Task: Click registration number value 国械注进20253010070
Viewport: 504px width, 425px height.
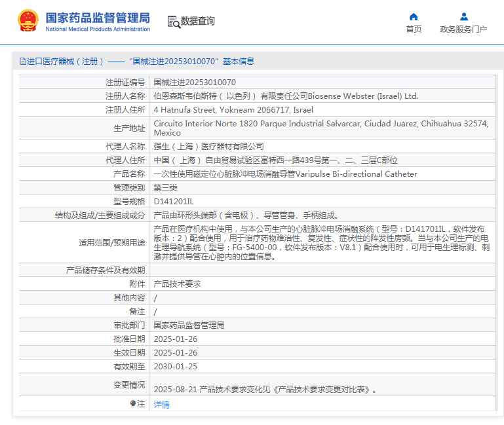Action: pyautogui.click(x=195, y=83)
